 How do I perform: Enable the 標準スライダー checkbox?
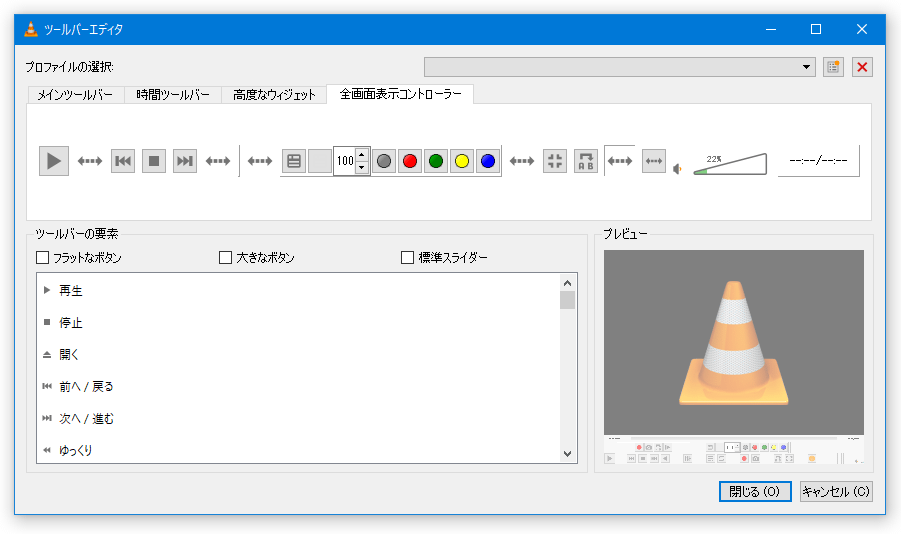(444, 258)
